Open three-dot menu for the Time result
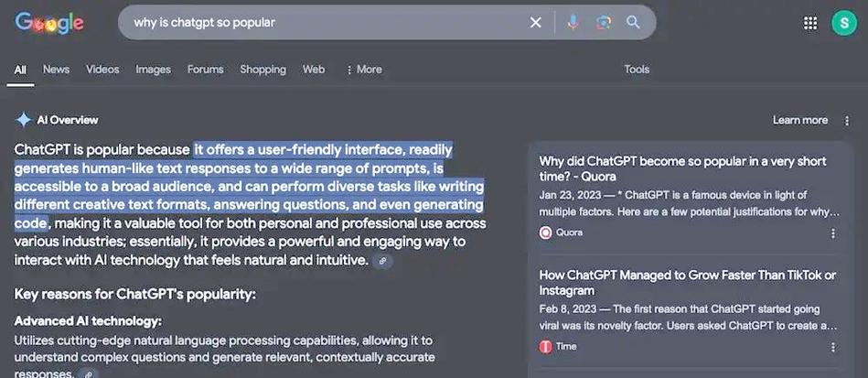Viewport: 868px width, 378px height. coord(832,347)
